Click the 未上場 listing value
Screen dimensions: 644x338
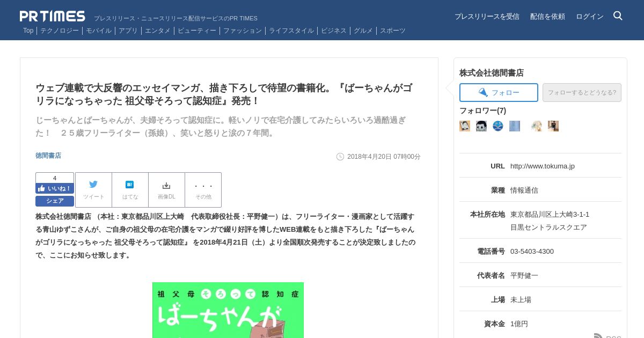click(x=521, y=300)
